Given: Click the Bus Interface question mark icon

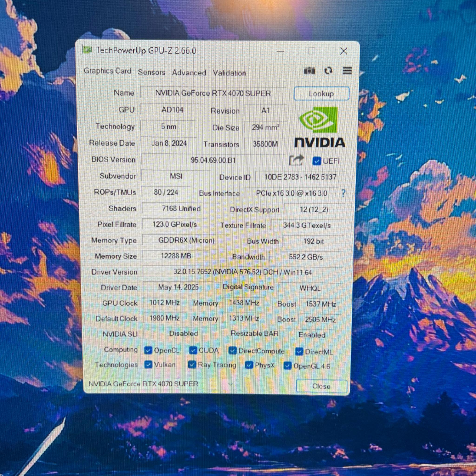Looking at the screenshot, I should click(344, 193).
